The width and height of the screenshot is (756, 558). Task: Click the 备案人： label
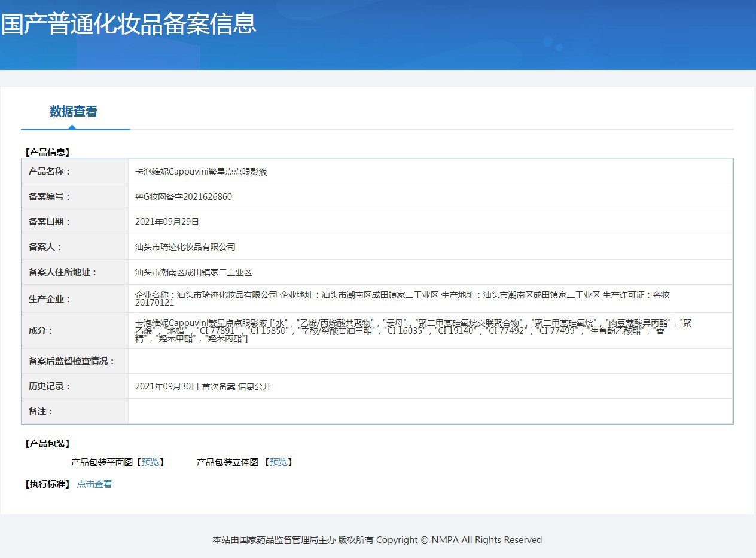click(45, 247)
